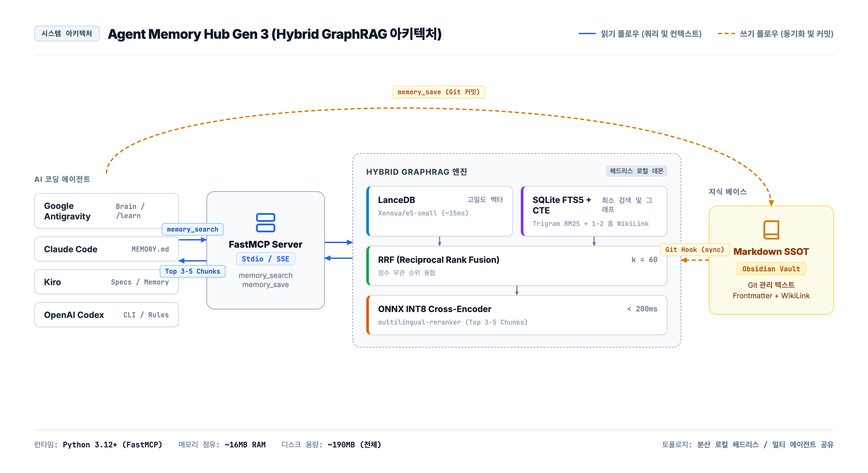
Task: Click the FastMCP Server stacked-server icon
Action: tap(266, 222)
